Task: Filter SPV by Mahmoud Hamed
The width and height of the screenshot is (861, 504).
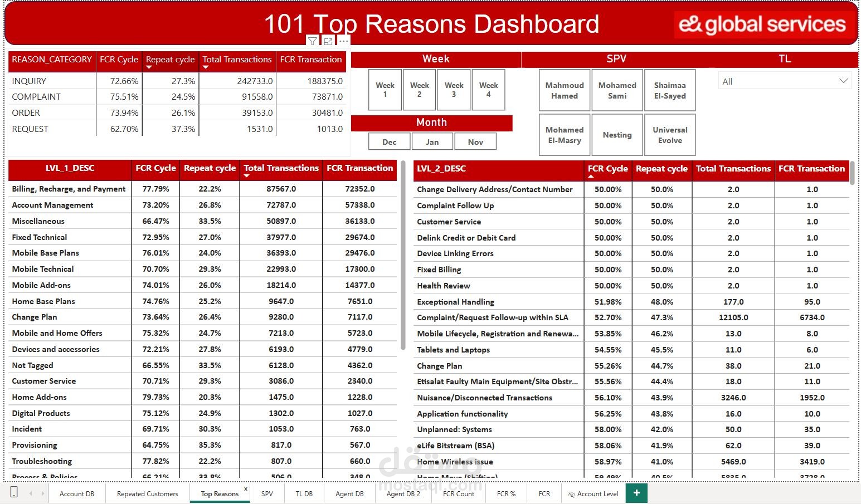Action: click(x=565, y=90)
